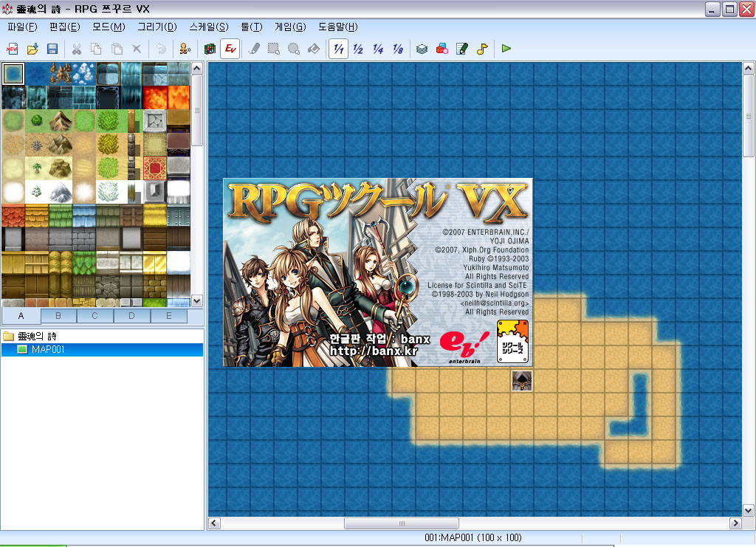Pick the lava tile in the palette
This screenshot has width=756, height=547.
click(155, 97)
